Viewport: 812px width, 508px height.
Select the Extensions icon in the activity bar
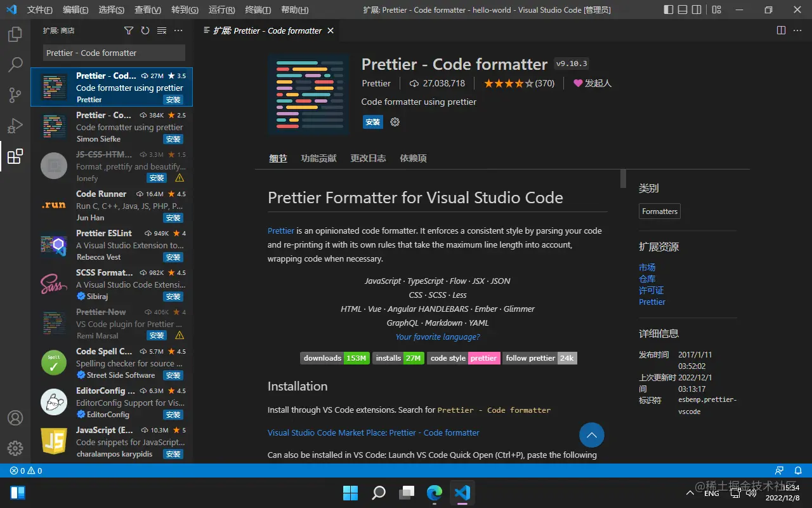tap(15, 156)
